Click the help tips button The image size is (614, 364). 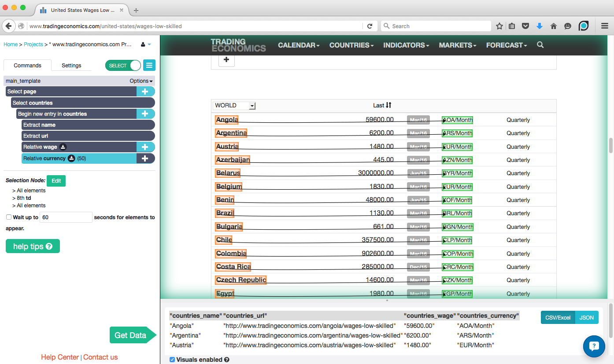click(x=33, y=246)
